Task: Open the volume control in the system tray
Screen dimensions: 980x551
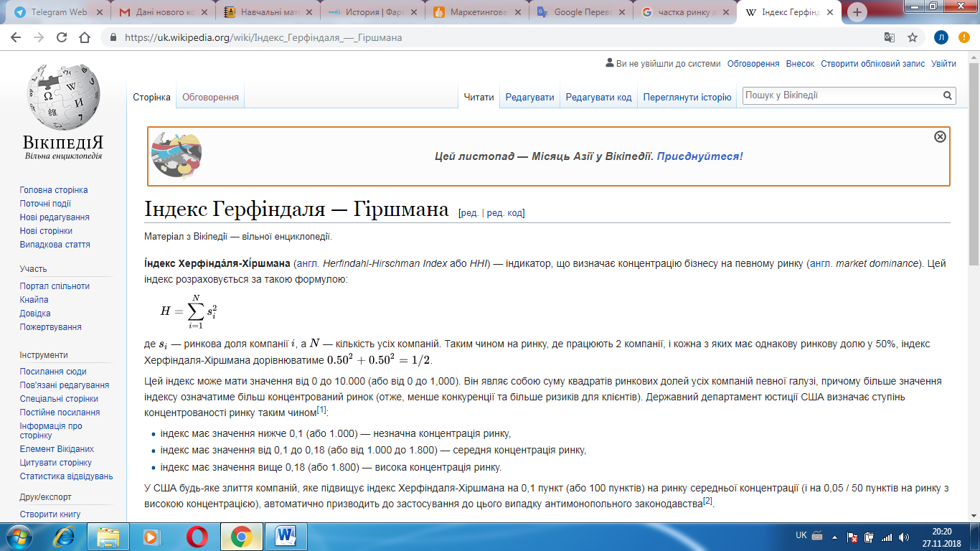Action: pyautogui.click(x=904, y=537)
